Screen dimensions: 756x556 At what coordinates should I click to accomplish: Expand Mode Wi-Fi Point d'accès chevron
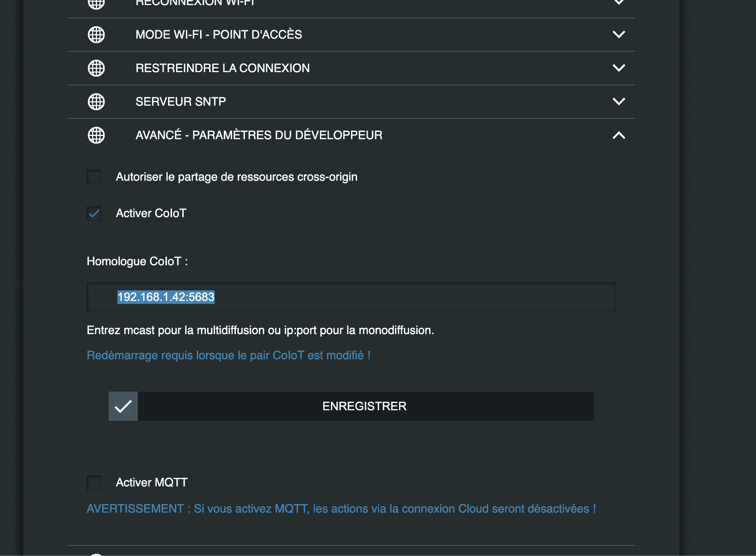619,35
